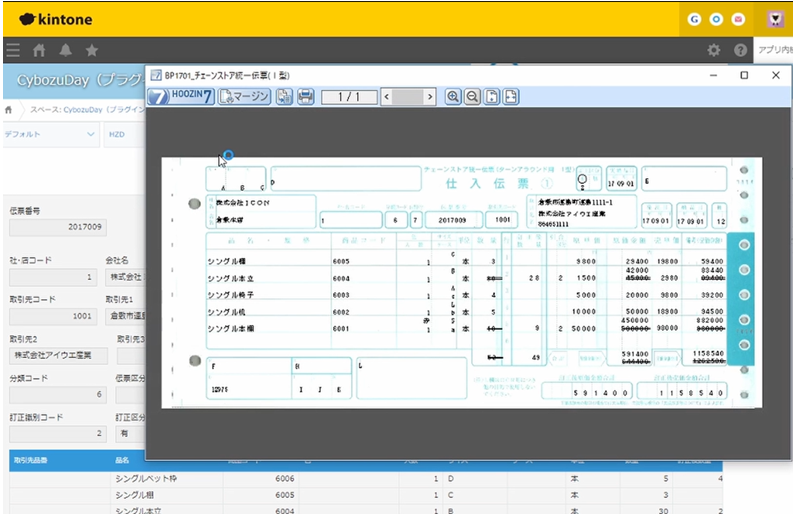The image size is (795, 518).
Task: Expand the デフォルト view dropdown
Action: click(50, 134)
